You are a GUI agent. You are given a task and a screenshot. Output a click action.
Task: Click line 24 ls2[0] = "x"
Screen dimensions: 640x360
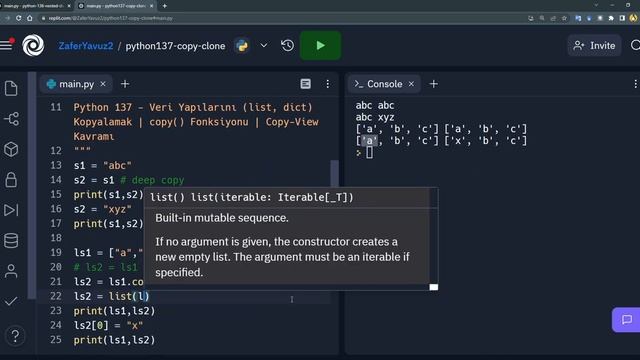108,326
